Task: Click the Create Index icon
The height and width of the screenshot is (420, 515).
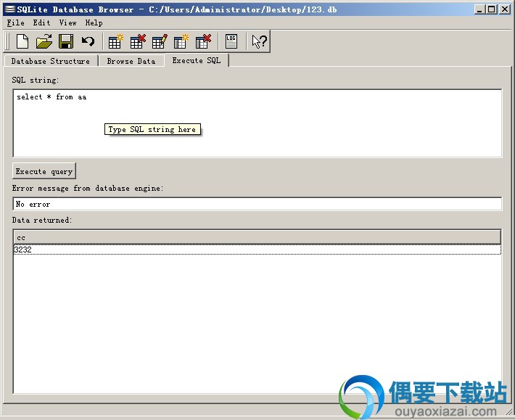Action: point(181,41)
